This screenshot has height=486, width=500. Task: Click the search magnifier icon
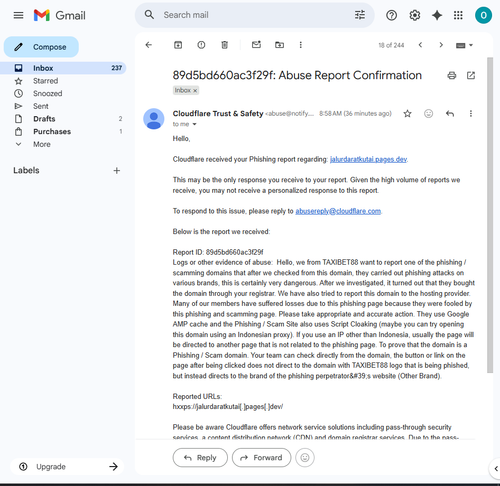pos(149,15)
